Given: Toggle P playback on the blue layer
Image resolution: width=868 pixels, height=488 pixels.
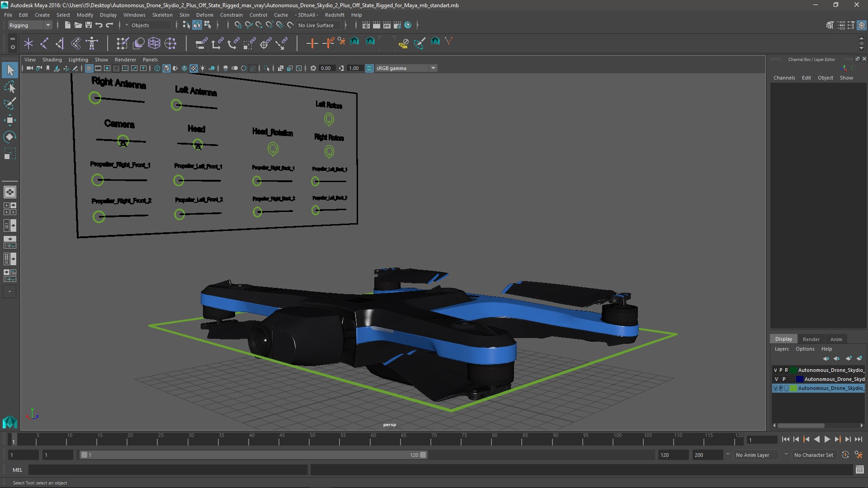Looking at the screenshot, I should click(x=784, y=379).
